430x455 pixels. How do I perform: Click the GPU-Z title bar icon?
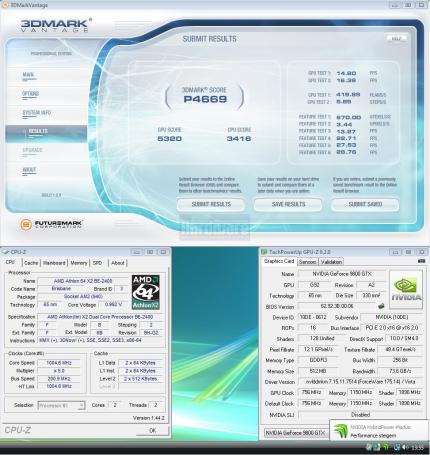coord(264,252)
